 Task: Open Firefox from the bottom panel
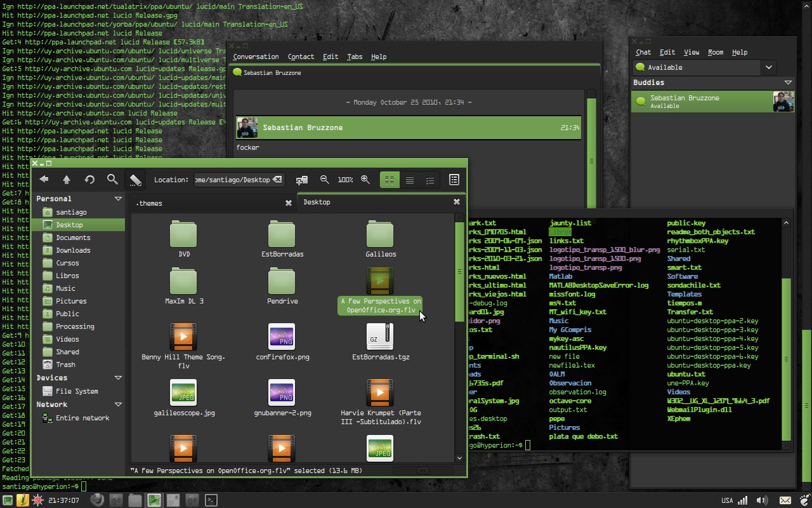[x=96, y=500]
